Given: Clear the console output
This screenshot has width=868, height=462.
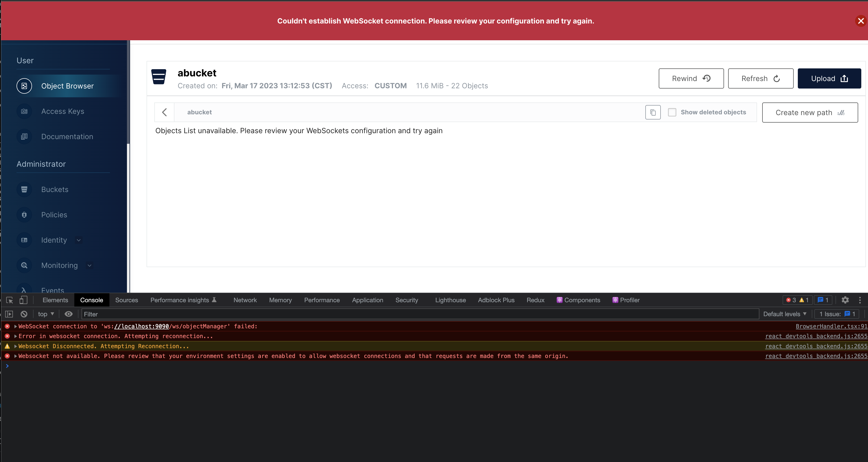Looking at the screenshot, I should coord(24,314).
